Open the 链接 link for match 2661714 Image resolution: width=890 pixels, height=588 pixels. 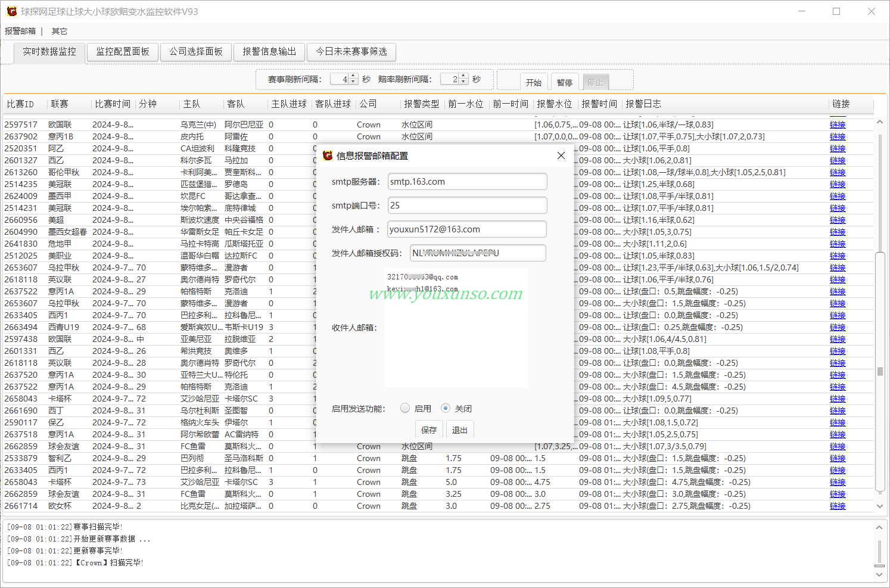pos(838,506)
